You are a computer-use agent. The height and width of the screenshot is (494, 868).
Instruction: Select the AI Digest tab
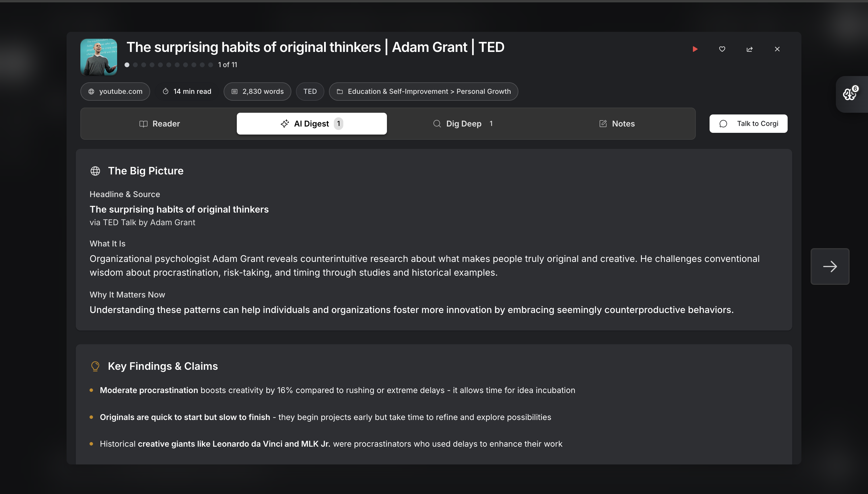pyautogui.click(x=311, y=124)
